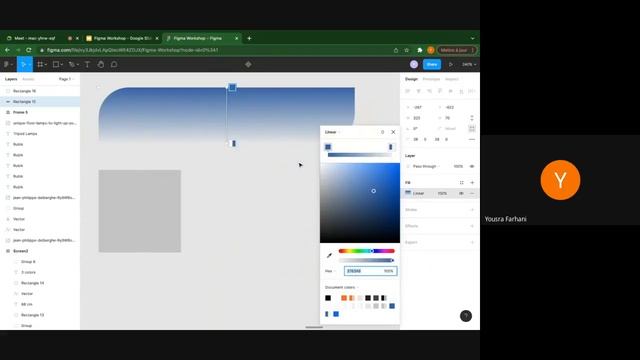The height and width of the screenshot is (360, 640).
Task: Click the align left icon in Design panel
Action: (x=407, y=91)
